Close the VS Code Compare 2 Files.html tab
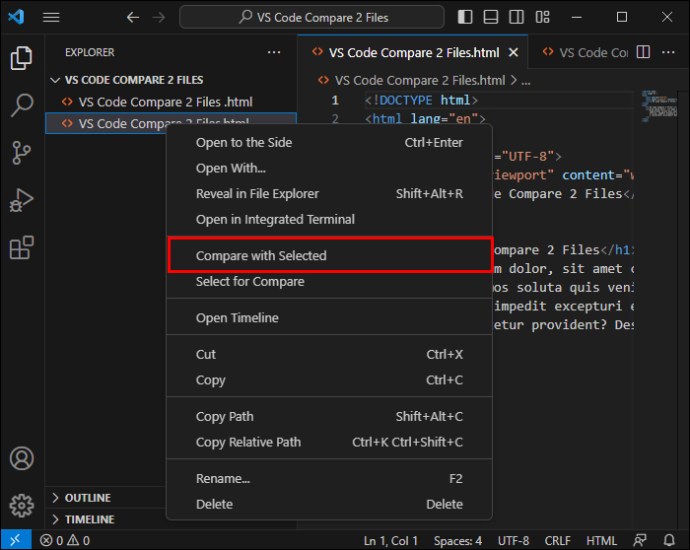The height and width of the screenshot is (550, 690). (514, 53)
